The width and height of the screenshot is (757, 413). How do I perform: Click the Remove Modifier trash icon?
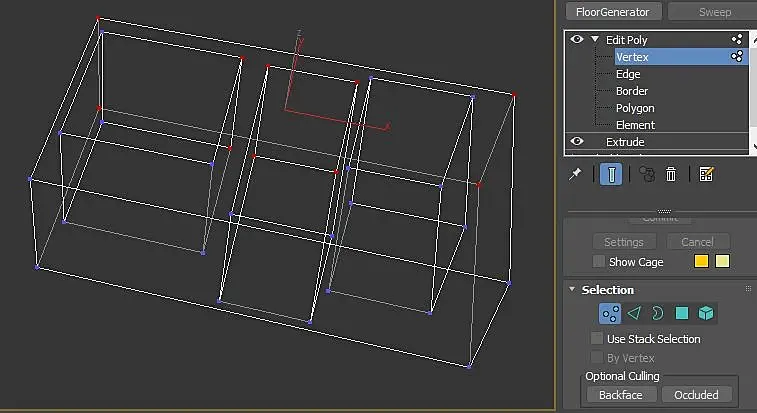pos(671,174)
